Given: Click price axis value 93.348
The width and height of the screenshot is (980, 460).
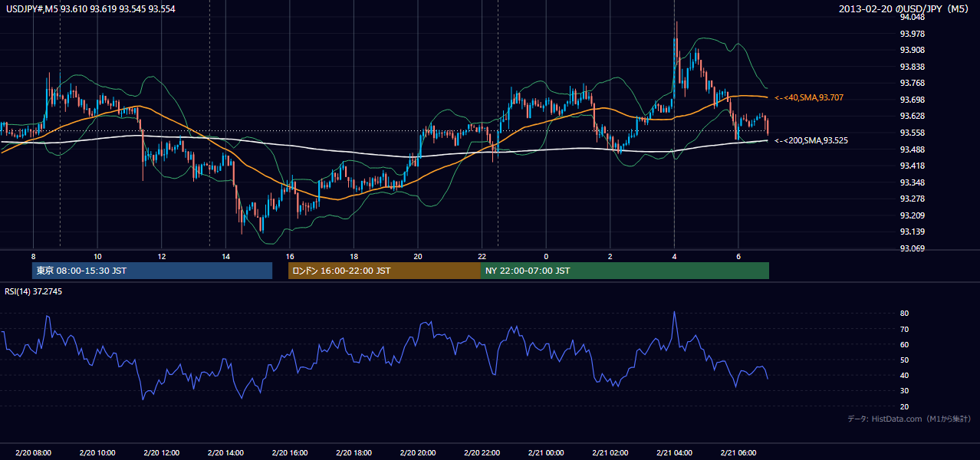Looking at the screenshot, I should pyautogui.click(x=913, y=182).
